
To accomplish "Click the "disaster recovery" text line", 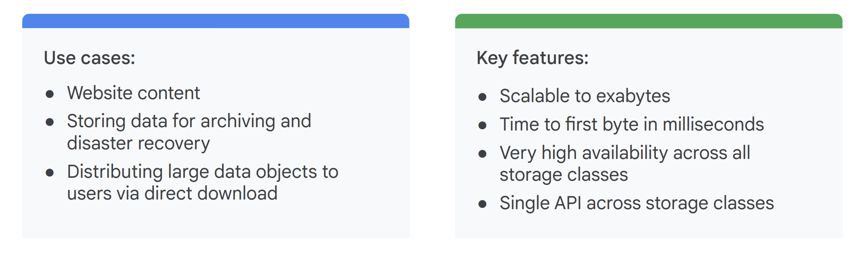I will coord(138,143).
